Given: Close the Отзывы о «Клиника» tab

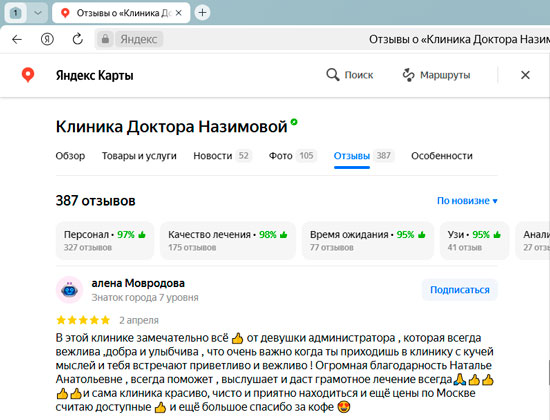Looking at the screenshot, I should pyautogui.click(x=179, y=13).
